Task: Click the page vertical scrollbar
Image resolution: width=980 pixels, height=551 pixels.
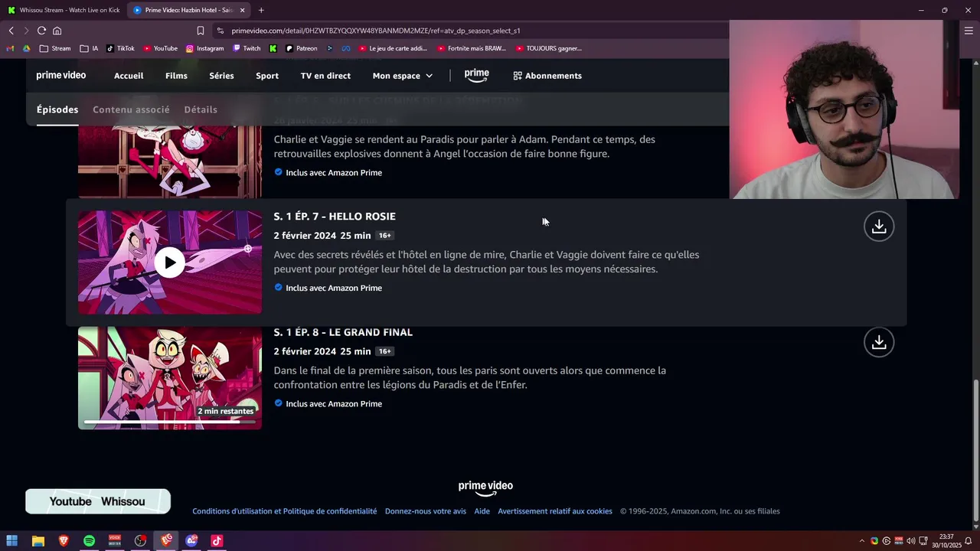Action: tap(975, 452)
